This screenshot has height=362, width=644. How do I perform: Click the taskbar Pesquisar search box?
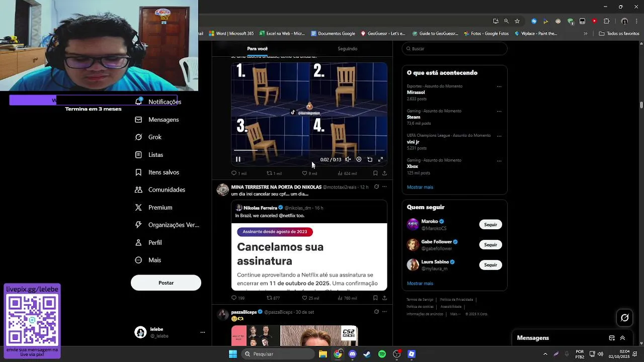click(278, 354)
